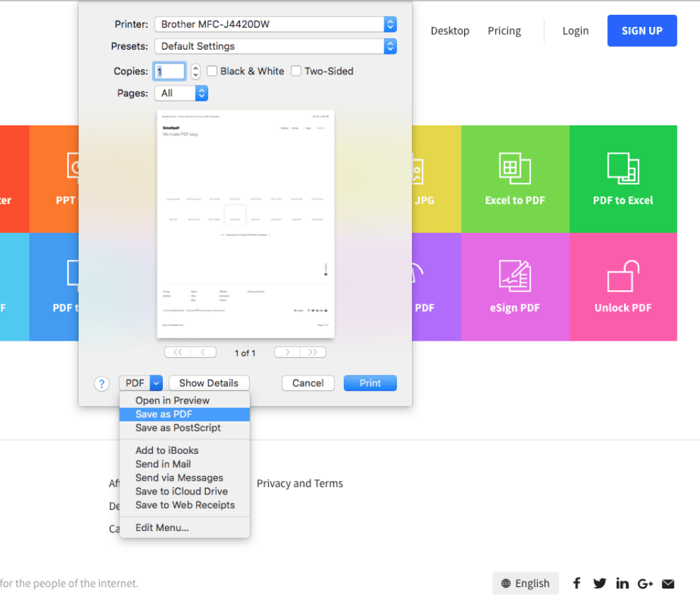This screenshot has height=597, width=700.
Task: Open the Privacy and Terms link
Action: pyautogui.click(x=300, y=484)
